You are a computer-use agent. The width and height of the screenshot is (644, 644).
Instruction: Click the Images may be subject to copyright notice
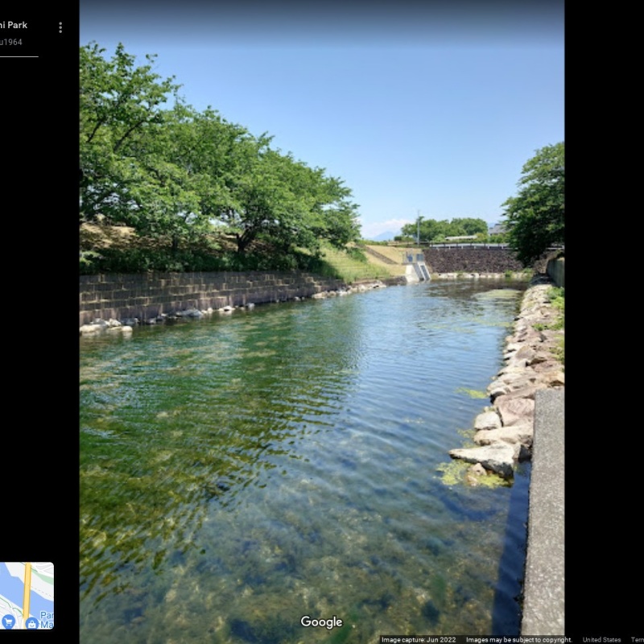click(x=518, y=640)
